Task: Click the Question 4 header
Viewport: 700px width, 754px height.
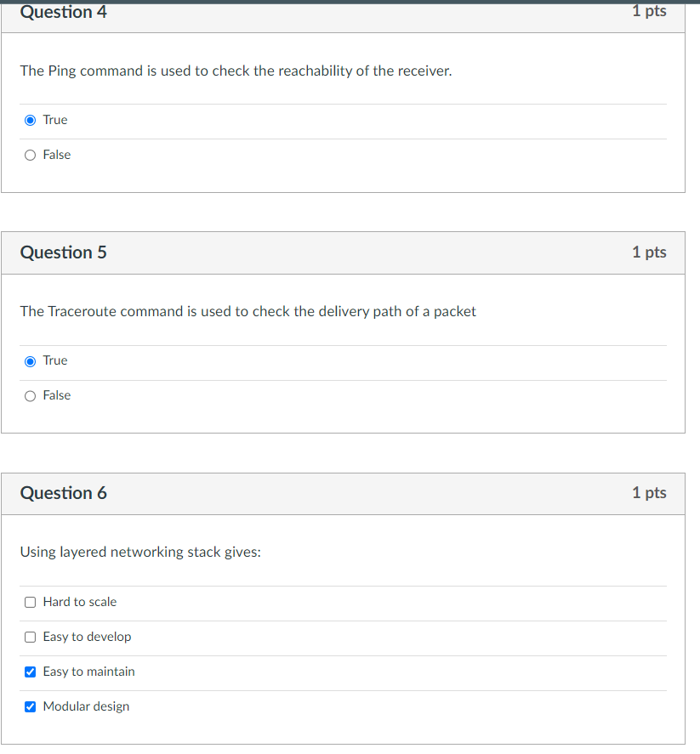Action: 64,12
